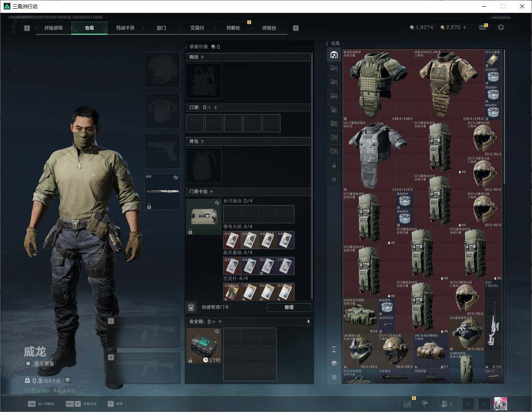
Task: Toggle the pin in the 安全箱 header
Action: (x=308, y=322)
